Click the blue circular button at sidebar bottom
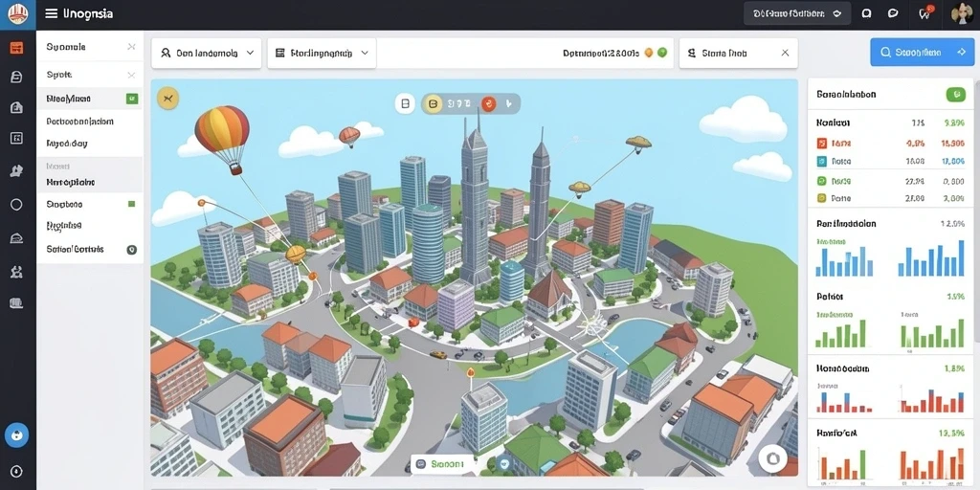The image size is (980, 490). pos(17,435)
